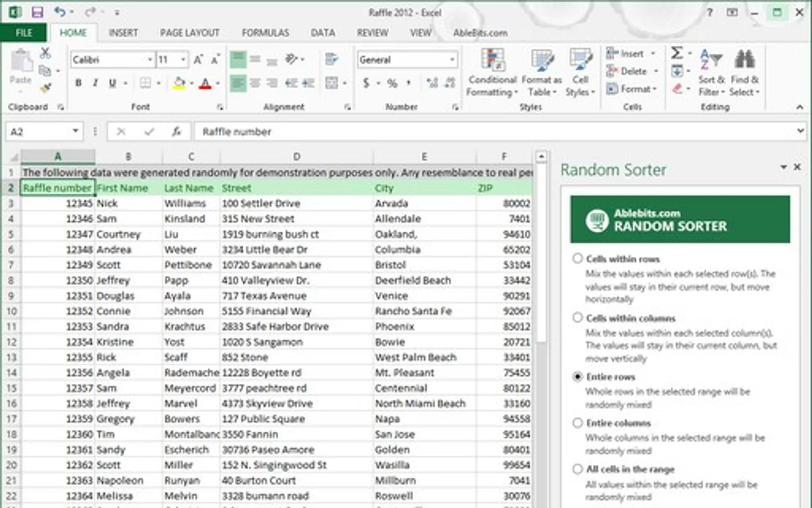Viewport: 812px width, 508px height.
Task: Open the font size dropdown
Action: coord(183,60)
